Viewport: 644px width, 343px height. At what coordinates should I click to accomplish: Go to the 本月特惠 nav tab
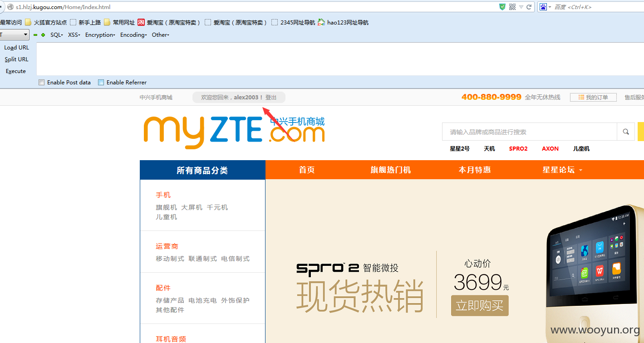(475, 170)
